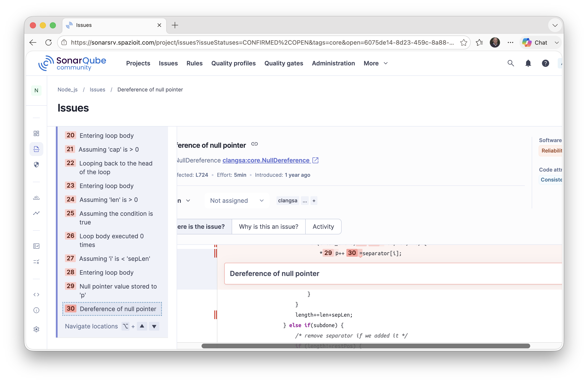Go to Node_js breadcrumb
Viewport: 588px width, 383px height.
68,89
